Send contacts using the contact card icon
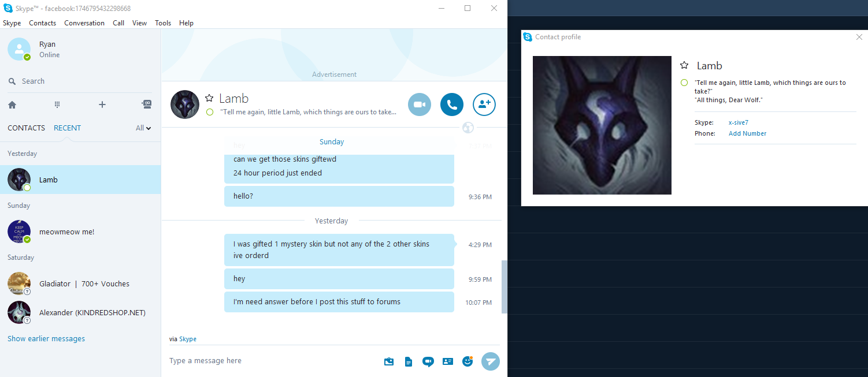This screenshot has width=868, height=377. pyautogui.click(x=448, y=361)
